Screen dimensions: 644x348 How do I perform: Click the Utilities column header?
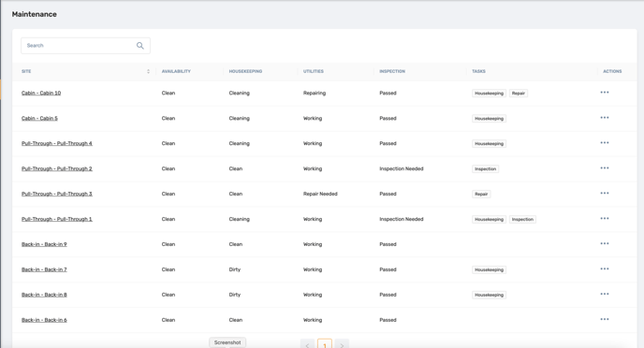coord(314,71)
